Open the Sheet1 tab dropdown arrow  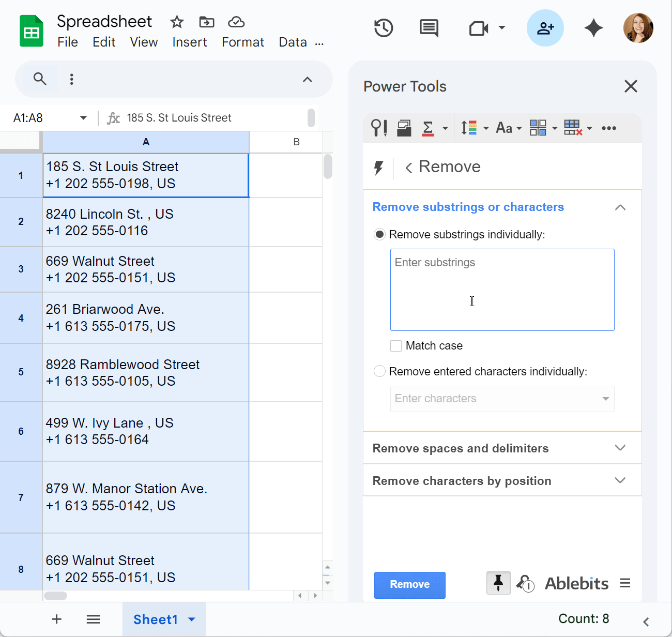coord(192,619)
